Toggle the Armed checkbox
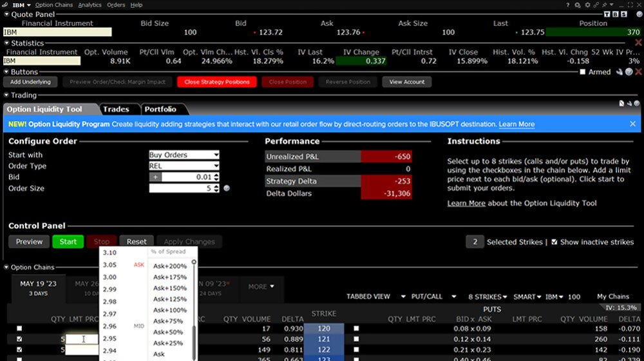 [x=582, y=72]
